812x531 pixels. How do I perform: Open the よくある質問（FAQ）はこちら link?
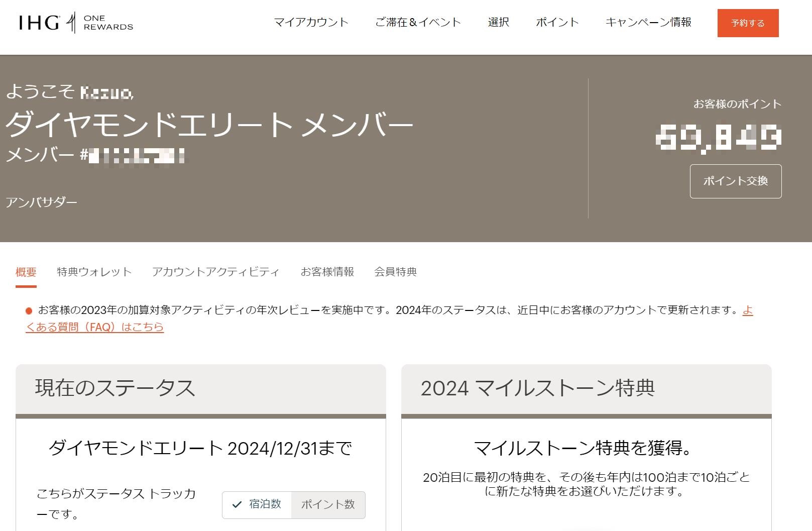point(95,327)
